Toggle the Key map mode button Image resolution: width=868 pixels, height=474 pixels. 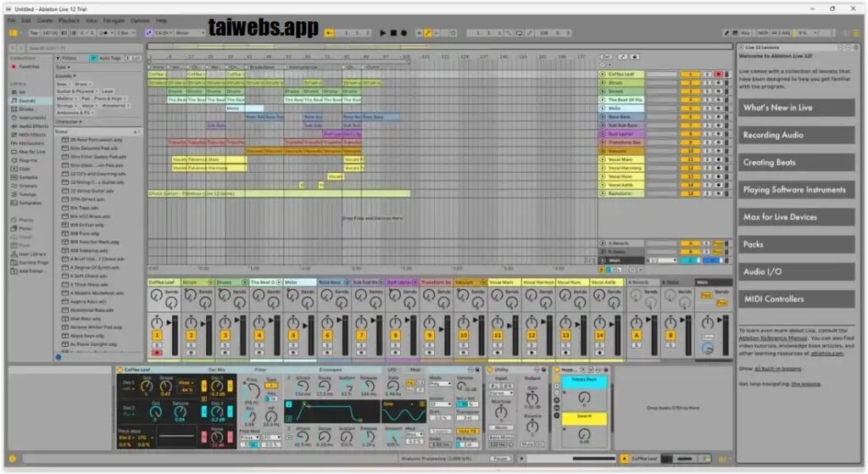[x=745, y=33]
